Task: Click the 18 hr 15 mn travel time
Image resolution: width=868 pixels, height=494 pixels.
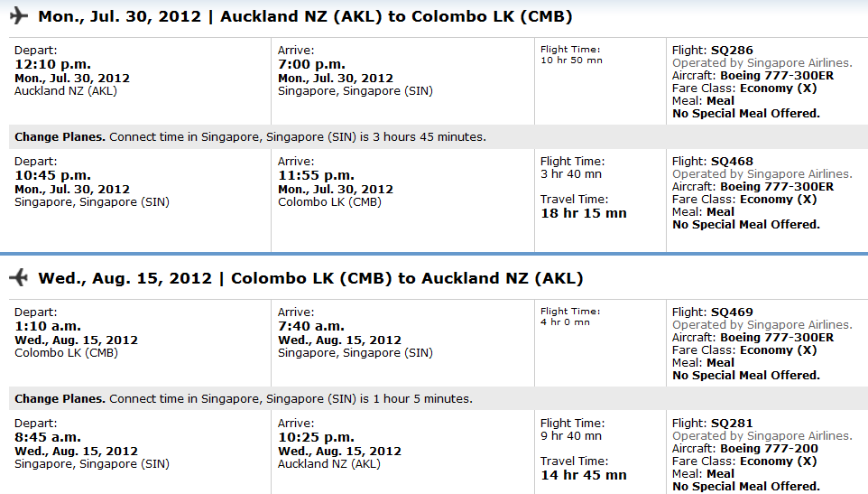Action: click(583, 213)
